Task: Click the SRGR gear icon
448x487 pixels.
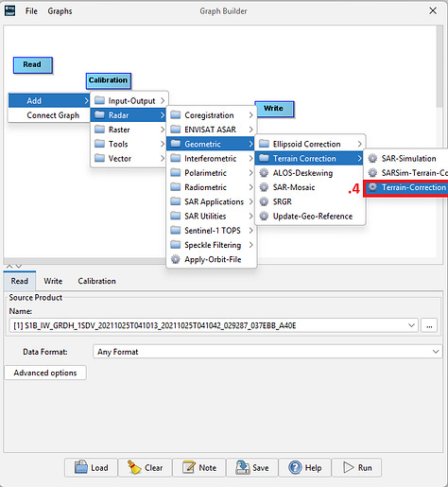Action: (264, 201)
